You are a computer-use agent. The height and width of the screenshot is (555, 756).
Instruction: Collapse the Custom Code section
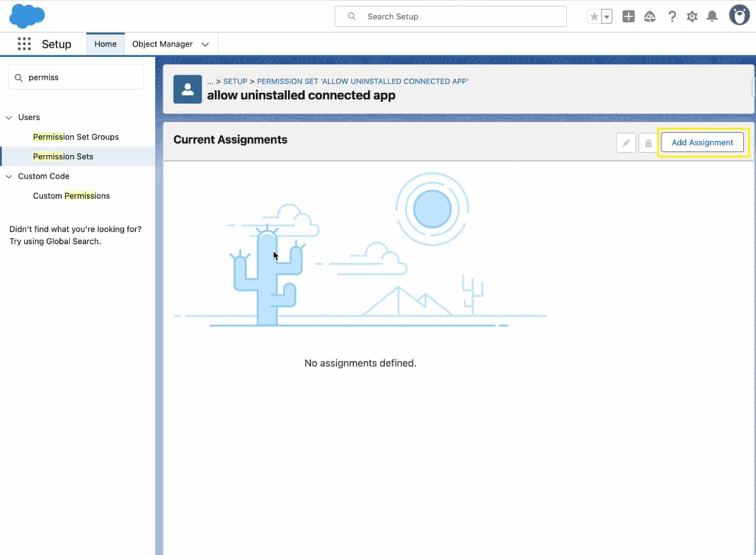click(x=9, y=176)
